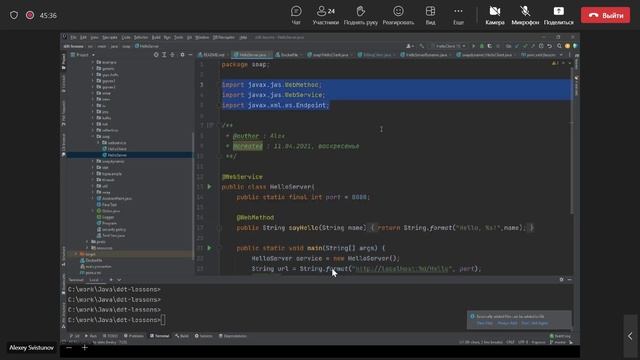Open the Refactor menu

coord(141,37)
